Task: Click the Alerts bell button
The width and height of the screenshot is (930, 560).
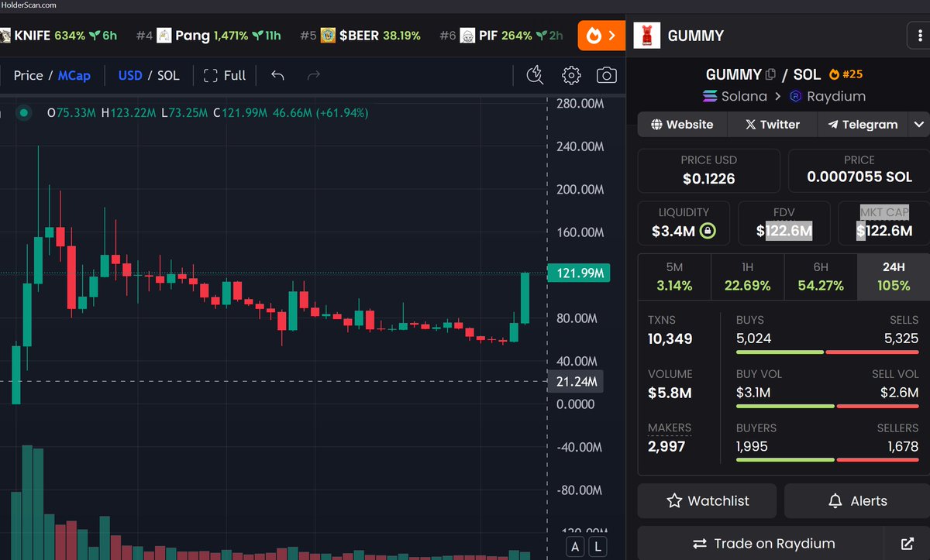Action: (857, 501)
